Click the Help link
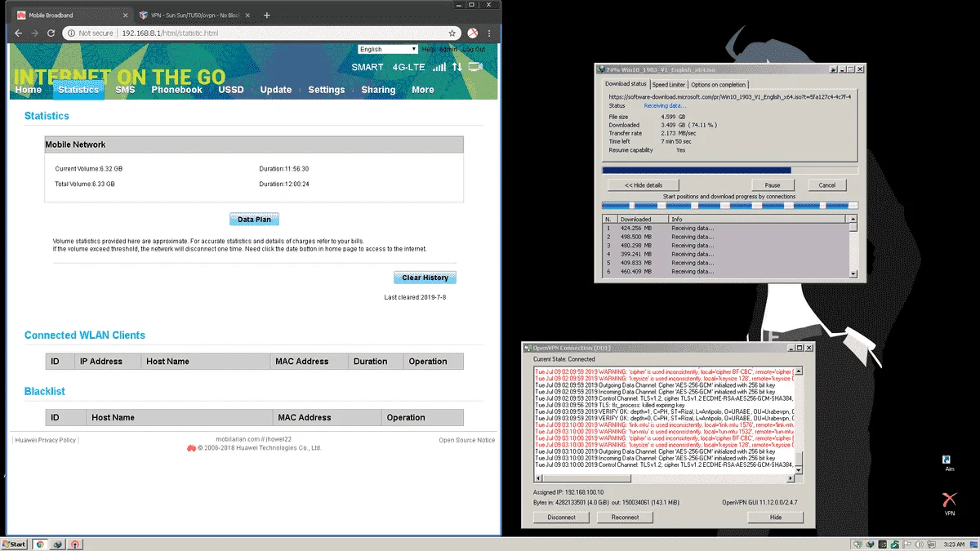This screenshot has height=551, width=980. coord(429,49)
